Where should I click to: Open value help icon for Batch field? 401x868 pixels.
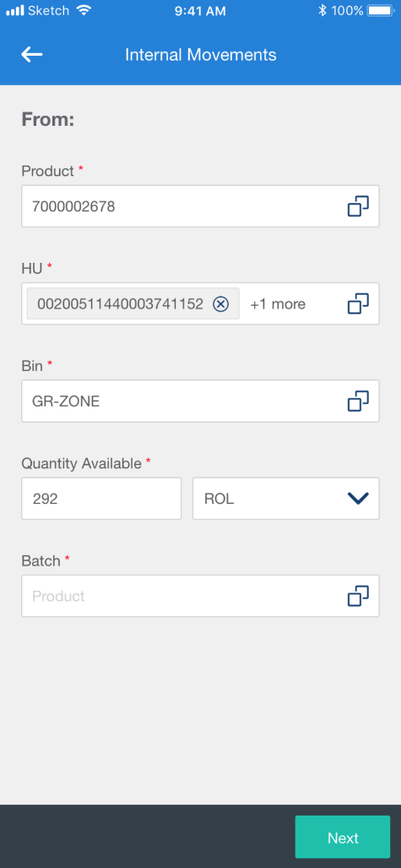(358, 596)
